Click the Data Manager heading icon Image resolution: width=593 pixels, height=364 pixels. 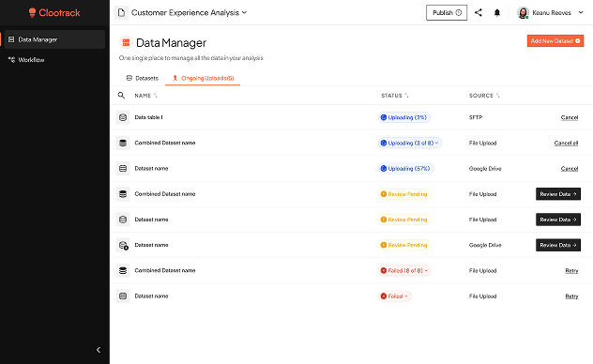point(126,43)
